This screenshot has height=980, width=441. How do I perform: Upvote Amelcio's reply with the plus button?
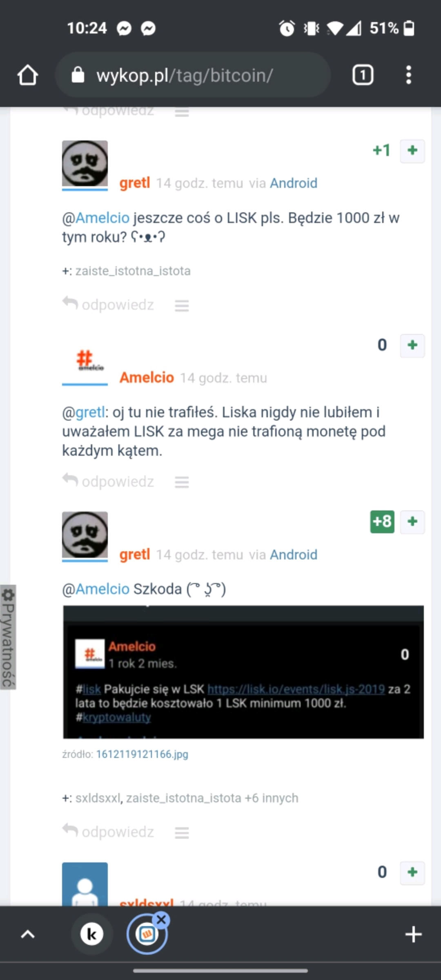pyautogui.click(x=412, y=345)
